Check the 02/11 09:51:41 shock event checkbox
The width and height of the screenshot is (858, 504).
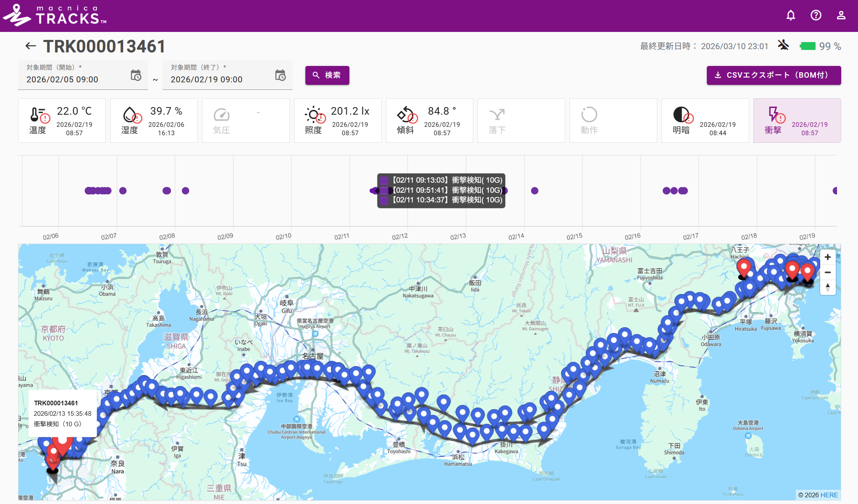(x=384, y=190)
